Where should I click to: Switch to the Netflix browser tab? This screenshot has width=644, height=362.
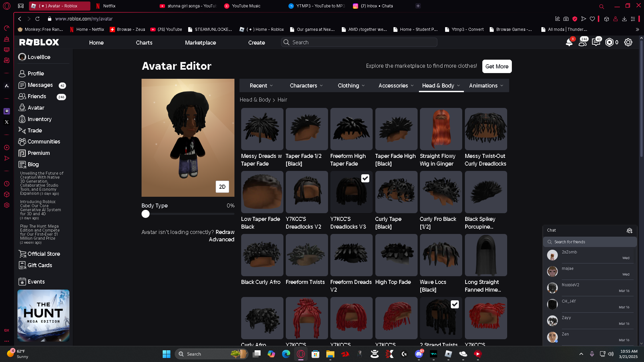[x=109, y=6]
